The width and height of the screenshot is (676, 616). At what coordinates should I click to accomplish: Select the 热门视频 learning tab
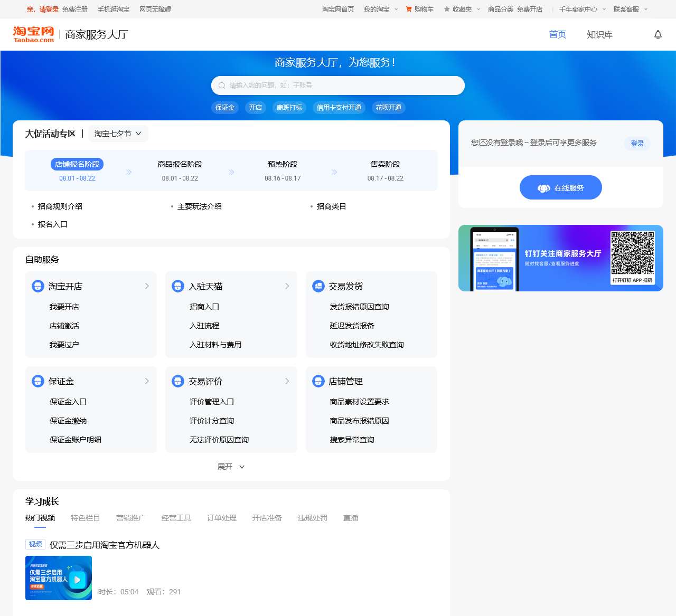coord(40,518)
